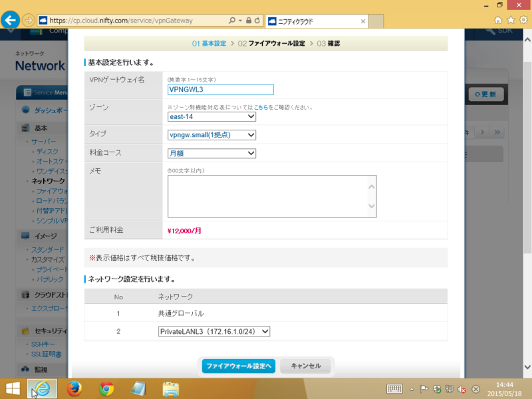Click the Action Center flag tray icon
532x399 pixels.
424,389
